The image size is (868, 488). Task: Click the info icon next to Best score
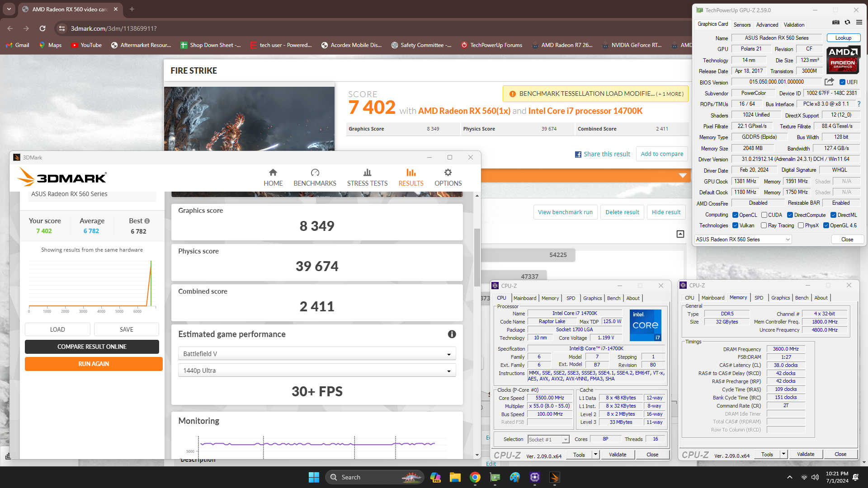pos(147,221)
